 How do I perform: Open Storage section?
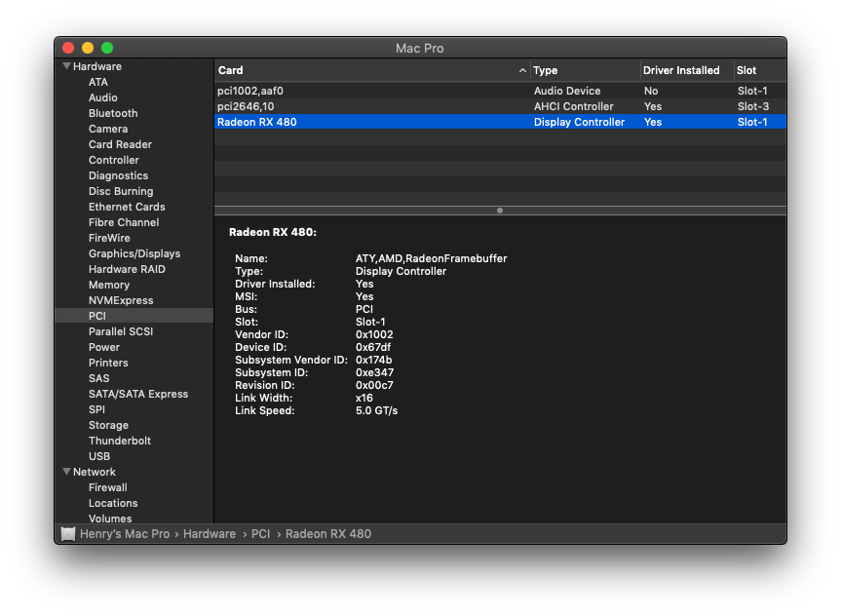[108, 424]
